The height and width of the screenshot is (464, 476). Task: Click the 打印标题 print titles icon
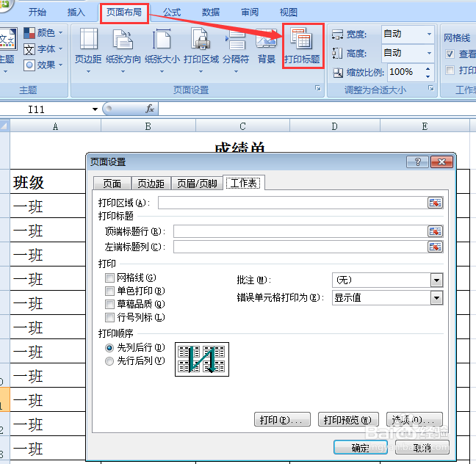tap(302, 46)
